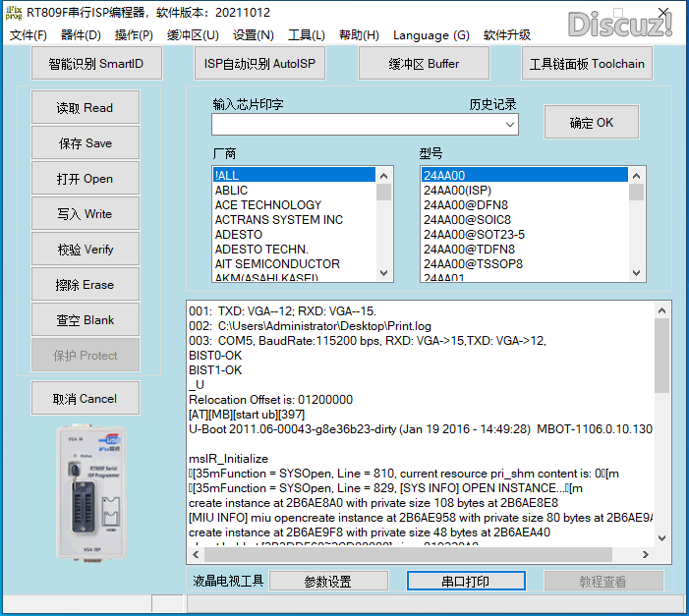Click the 智能识别 SmartID button
The width and height of the screenshot is (689, 616).
pyautogui.click(x=95, y=64)
